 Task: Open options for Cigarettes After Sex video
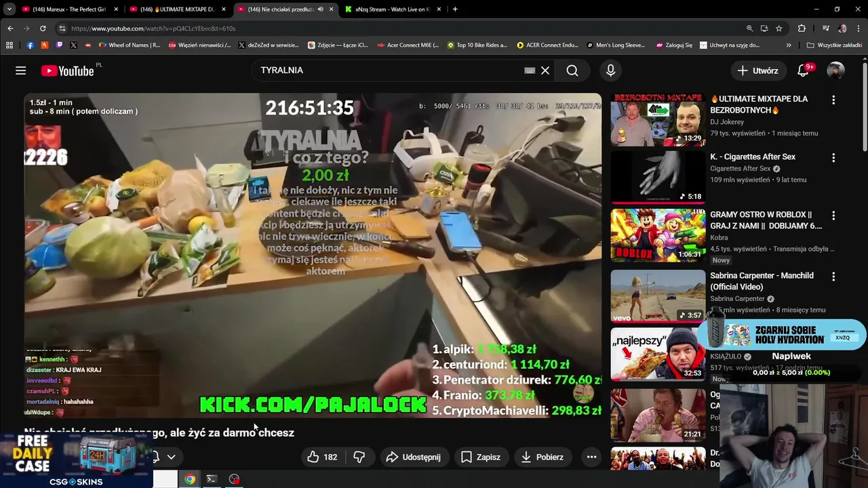[833, 157]
